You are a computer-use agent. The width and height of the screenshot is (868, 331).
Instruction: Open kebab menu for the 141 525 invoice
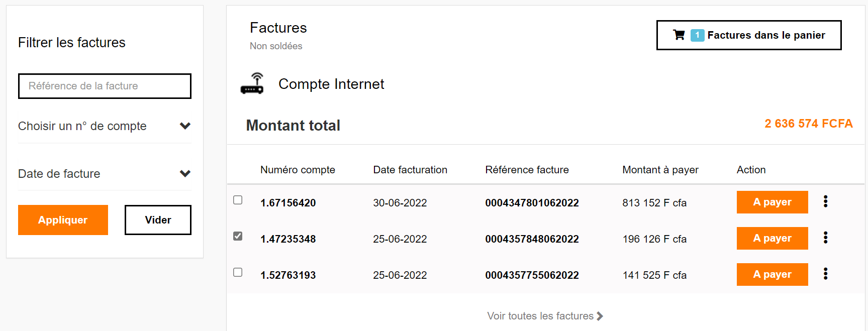click(825, 274)
